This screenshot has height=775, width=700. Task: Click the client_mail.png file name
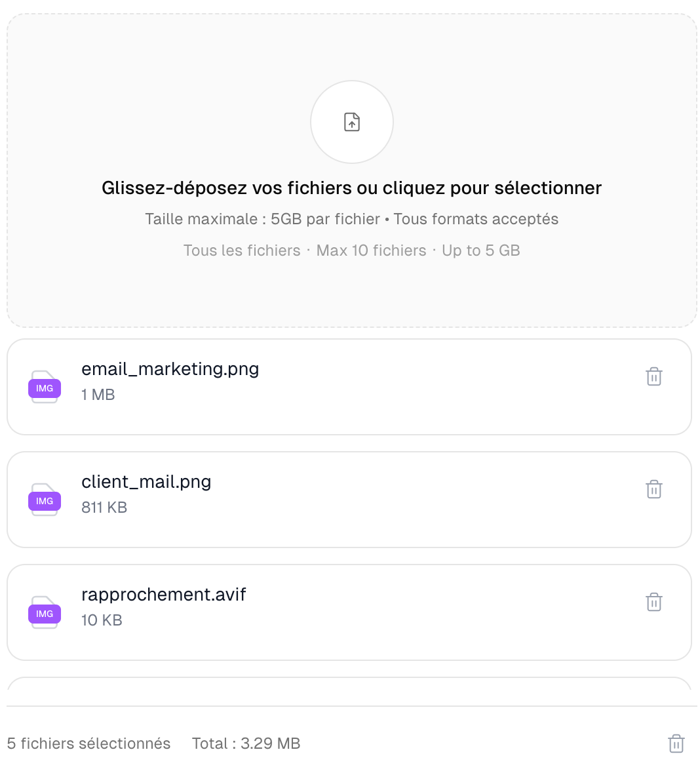[x=146, y=482]
